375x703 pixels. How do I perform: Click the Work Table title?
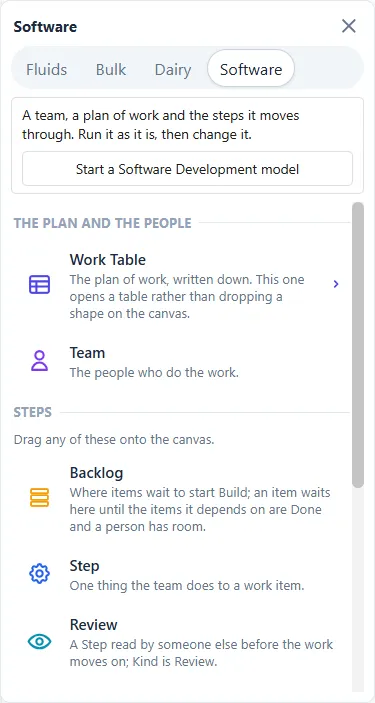pos(108,260)
